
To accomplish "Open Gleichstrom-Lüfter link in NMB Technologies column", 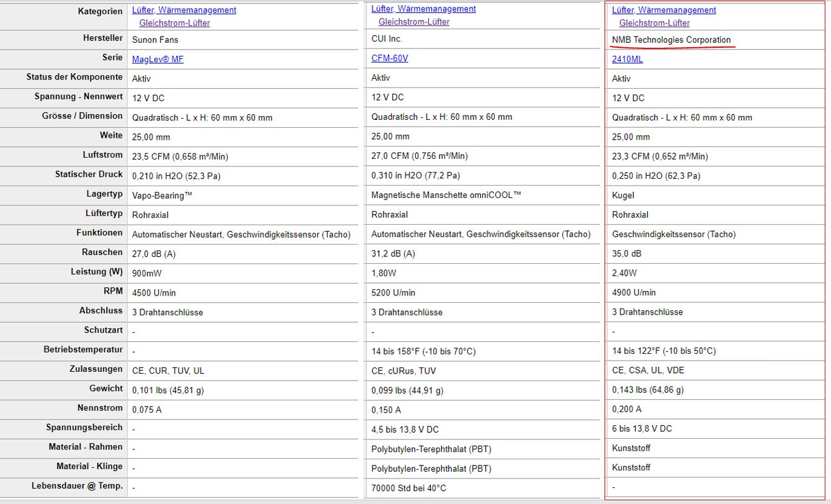I will 654,23.
